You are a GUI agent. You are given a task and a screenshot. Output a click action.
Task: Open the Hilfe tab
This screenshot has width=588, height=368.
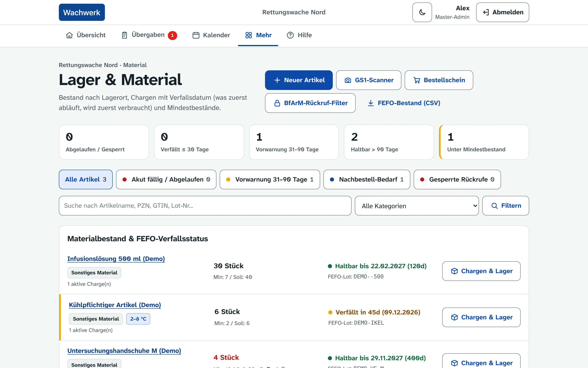(x=299, y=35)
